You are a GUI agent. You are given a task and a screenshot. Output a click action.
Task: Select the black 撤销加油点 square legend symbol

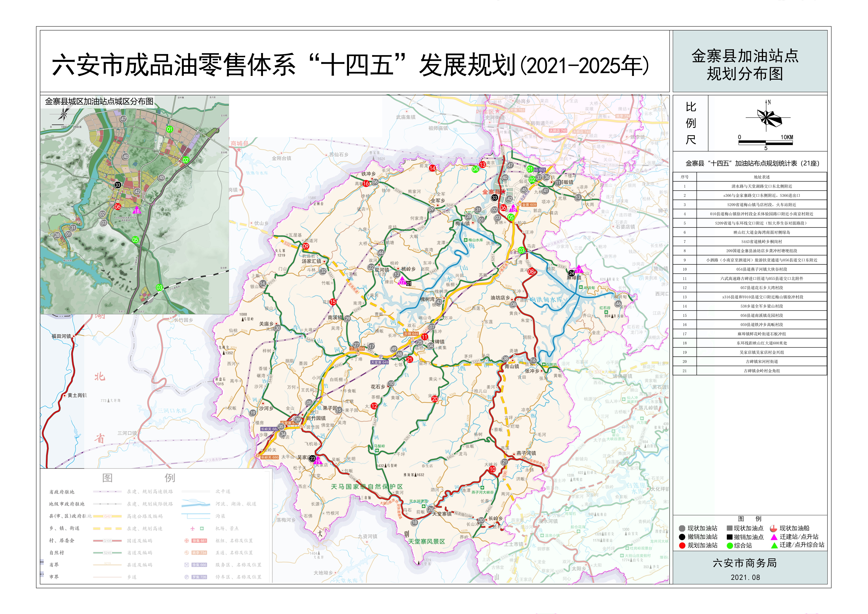coord(730,536)
